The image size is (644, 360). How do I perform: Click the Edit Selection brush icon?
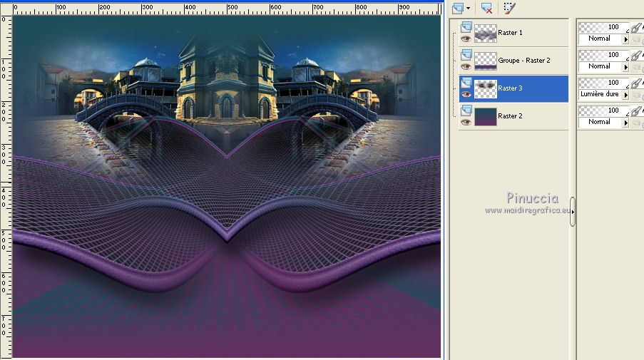pos(508,8)
